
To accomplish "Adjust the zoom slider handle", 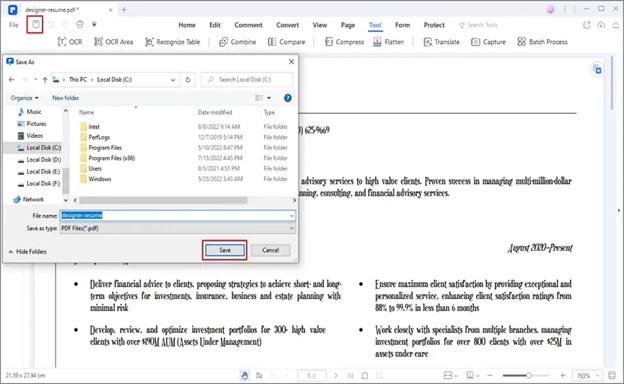I will (528, 375).
